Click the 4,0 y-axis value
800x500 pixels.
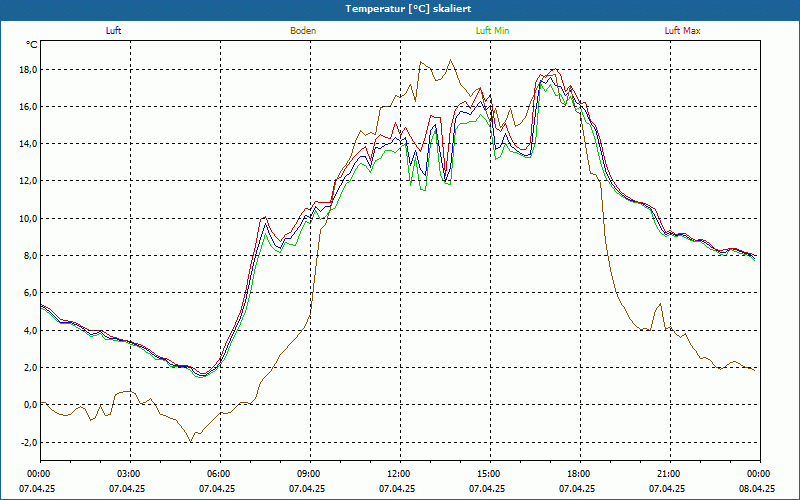click(x=30, y=331)
